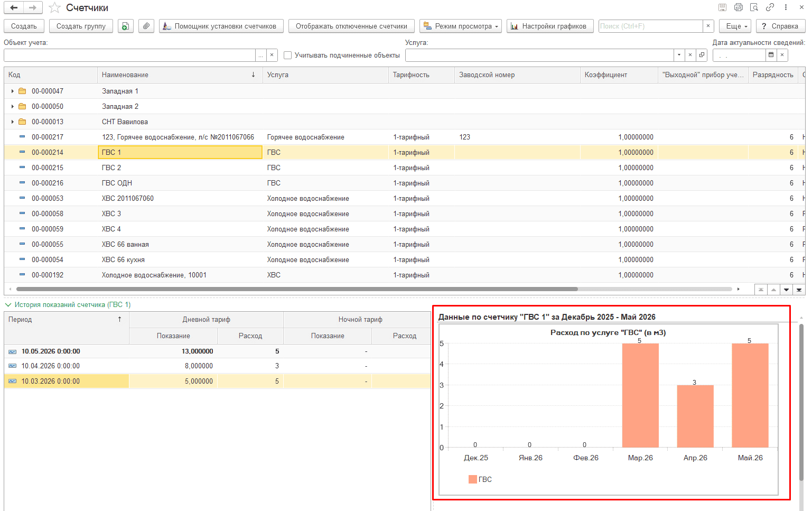Add Счетчики page to favorites star

[54, 8]
